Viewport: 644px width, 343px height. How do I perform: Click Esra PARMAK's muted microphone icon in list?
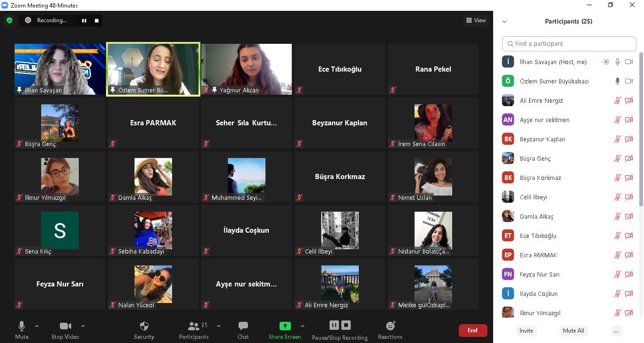pos(617,255)
